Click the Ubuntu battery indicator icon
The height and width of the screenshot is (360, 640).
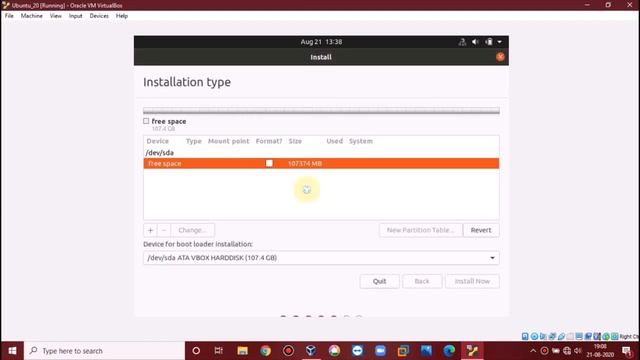(x=489, y=42)
